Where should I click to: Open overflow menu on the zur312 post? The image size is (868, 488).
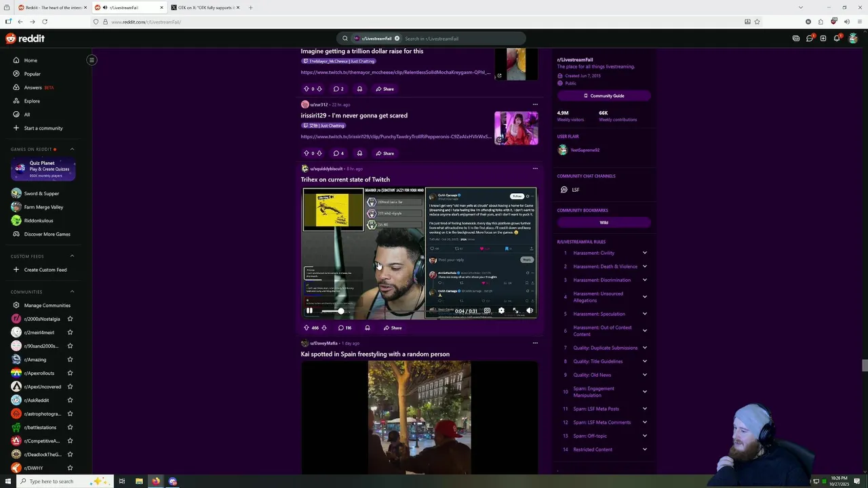point(535,104)
